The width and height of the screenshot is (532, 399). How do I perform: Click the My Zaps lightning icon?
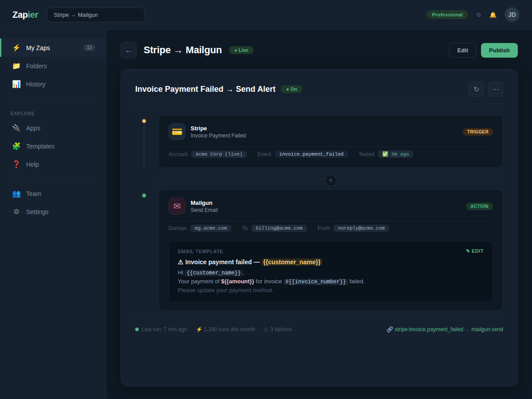coord(16,47)
